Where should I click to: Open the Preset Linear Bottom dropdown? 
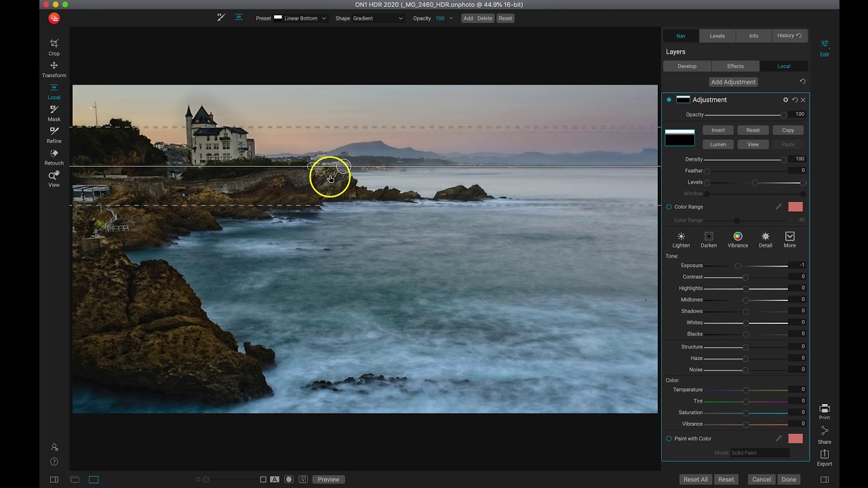click(300, 18)
